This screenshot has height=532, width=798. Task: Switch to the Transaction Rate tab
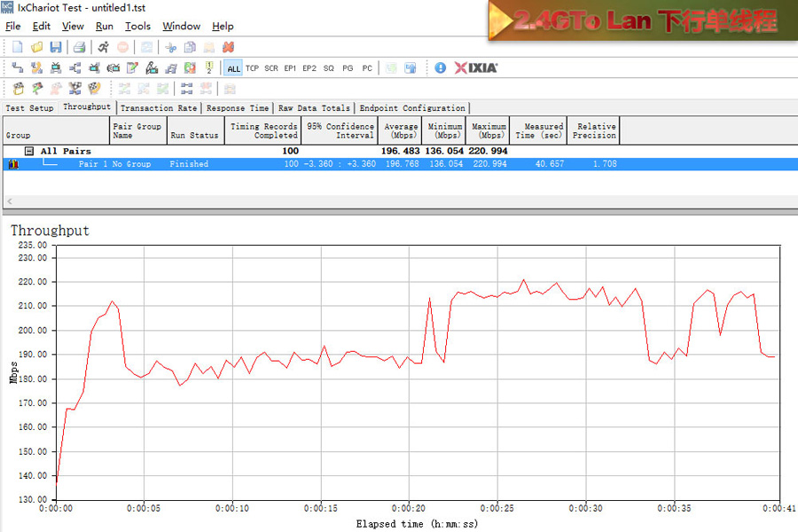pos(159,108)
